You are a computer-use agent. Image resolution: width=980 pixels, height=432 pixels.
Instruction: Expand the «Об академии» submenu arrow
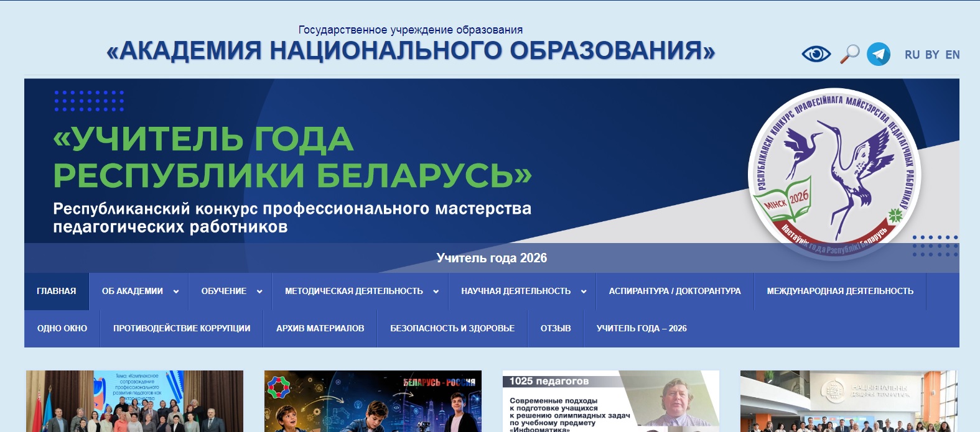point(176,292)
